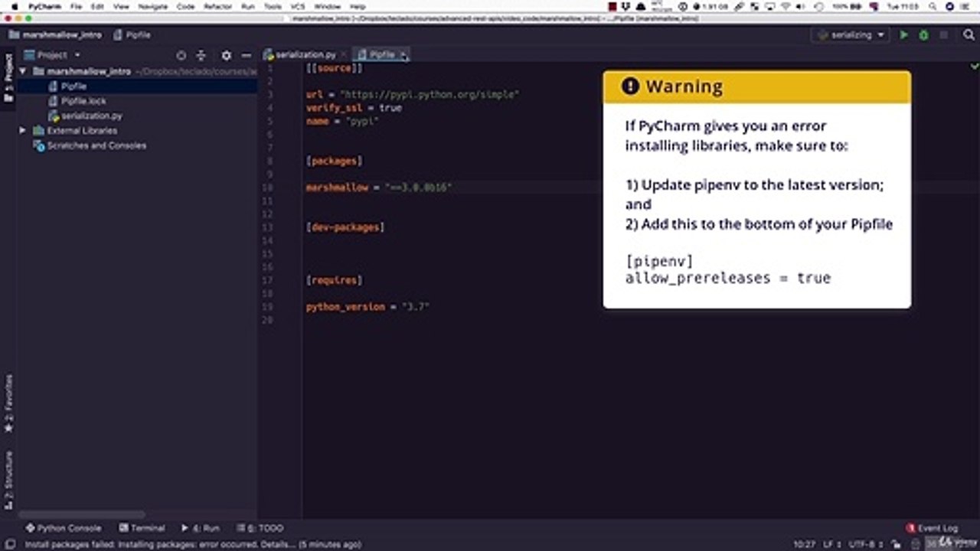The image size is (980, 551).
Task: Open the Run tool window
Action: tap(201, 528)
